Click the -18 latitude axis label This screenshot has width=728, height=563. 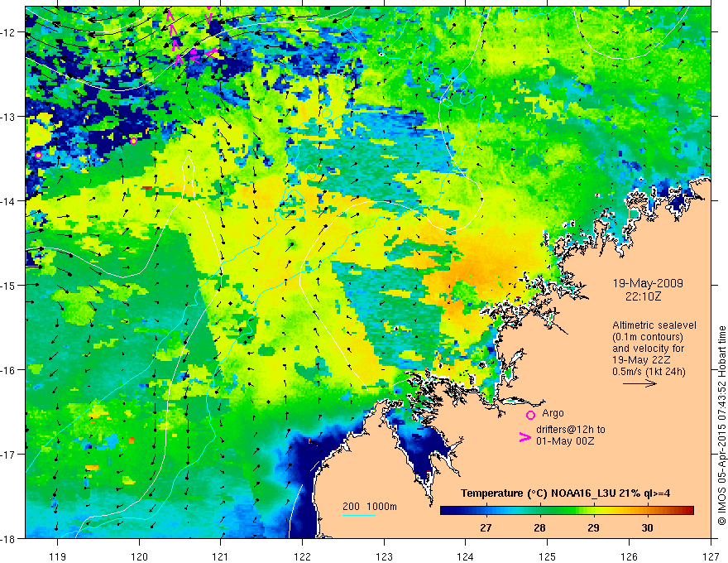pyautogui.click(x=8, y=538)
